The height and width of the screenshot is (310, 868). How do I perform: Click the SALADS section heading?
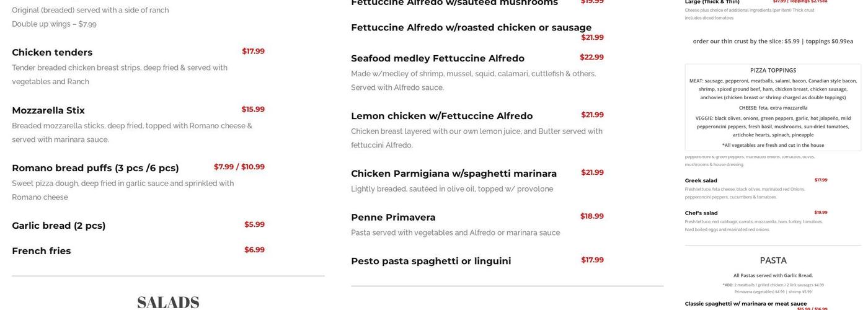(x=168, y=303)
